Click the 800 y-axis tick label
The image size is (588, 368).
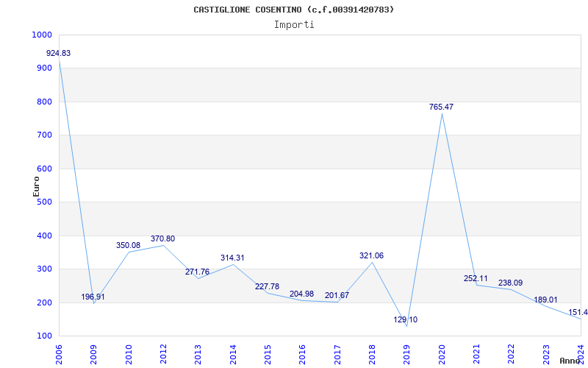tap(44, 102)
